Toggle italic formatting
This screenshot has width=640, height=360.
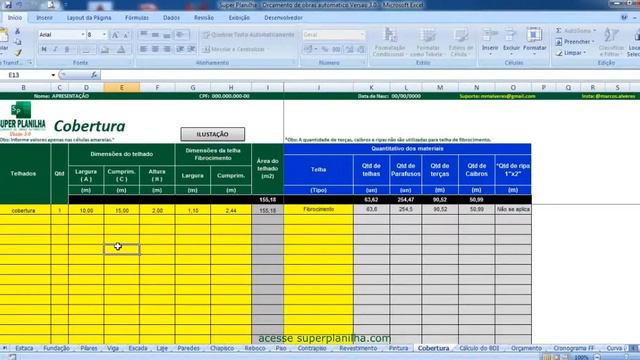pos(56,49)
